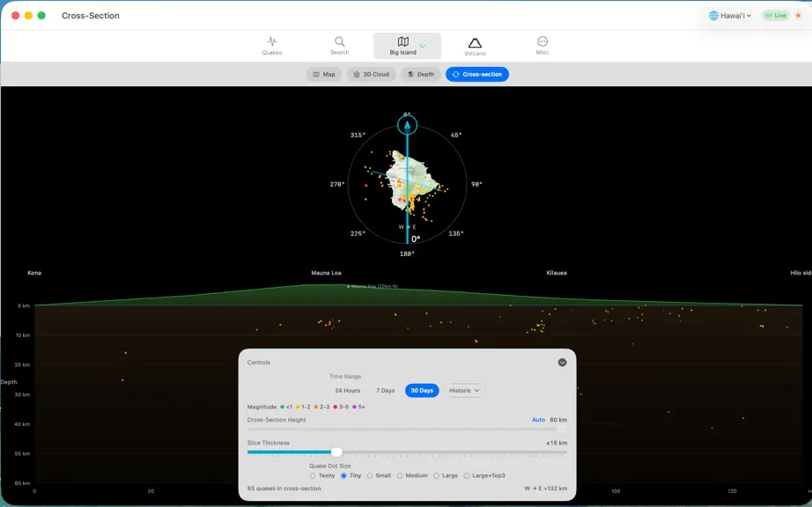The height and width of the screenshot is (507, 812).
Task: Expand the Big Island dropdown chevron
Action: click(x=423, y=46)
